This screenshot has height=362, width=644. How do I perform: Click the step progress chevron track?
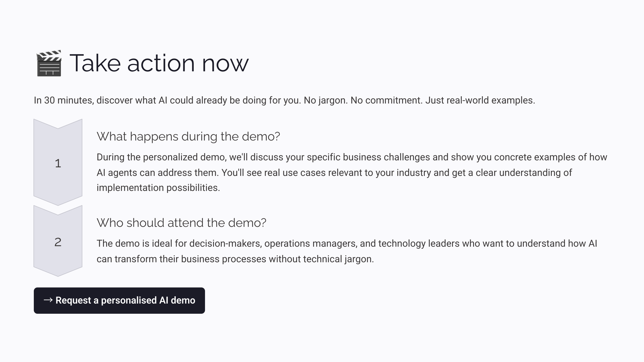pos(57,201)
